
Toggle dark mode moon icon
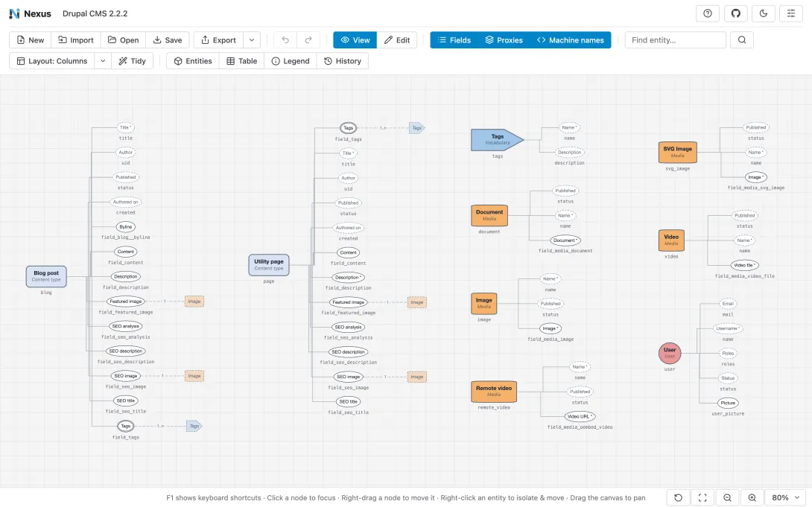coord(764,13)
